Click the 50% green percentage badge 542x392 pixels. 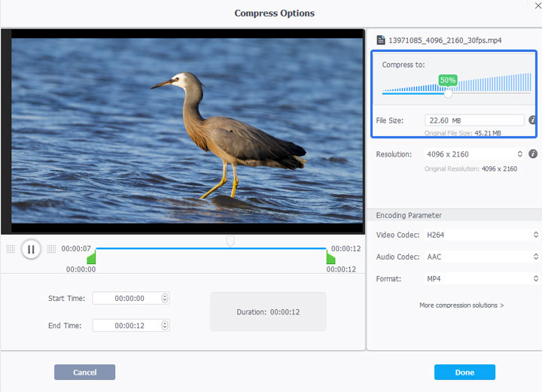pyautogui.click(x=448, y=80)
